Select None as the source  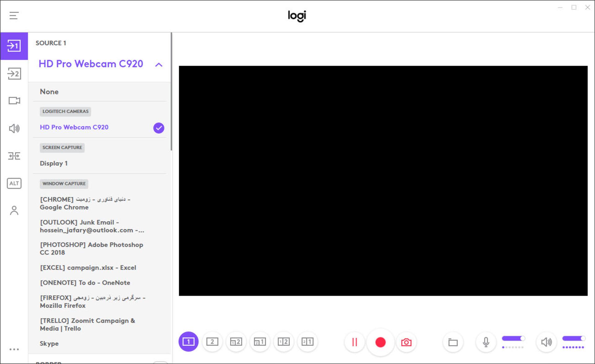49,92
